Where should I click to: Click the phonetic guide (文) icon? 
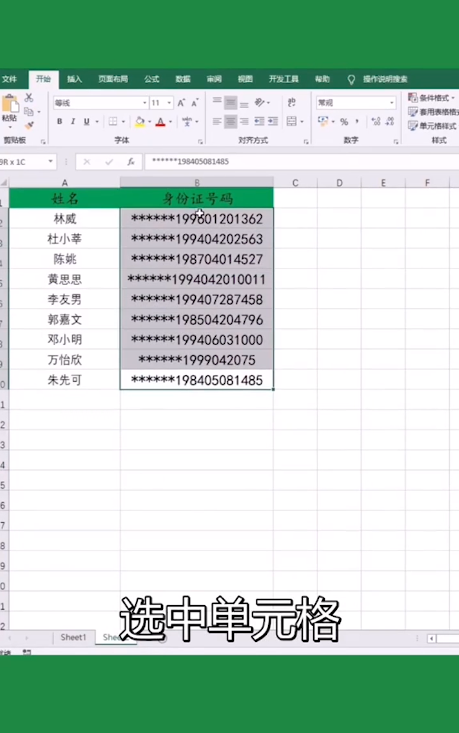tap(187, 122)
